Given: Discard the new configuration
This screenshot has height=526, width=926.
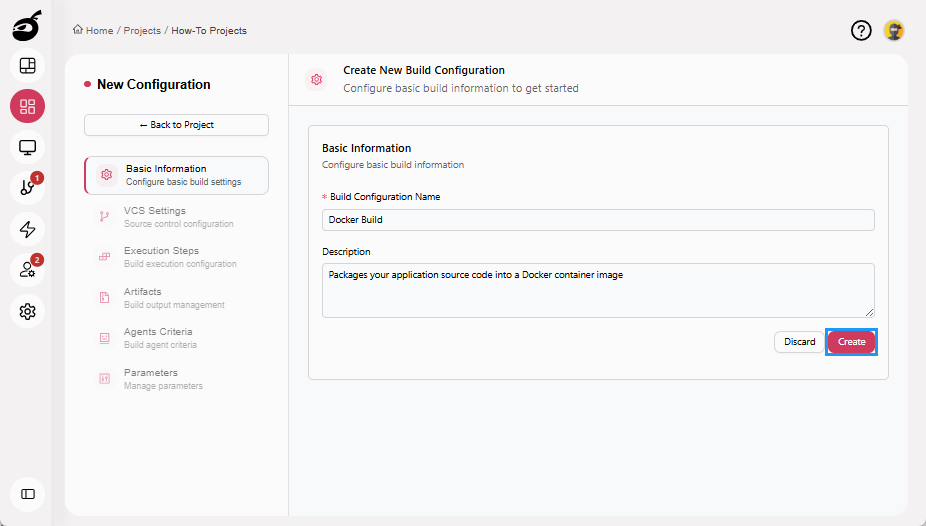Looking at the screenshot, I should (x=799, y=342).
